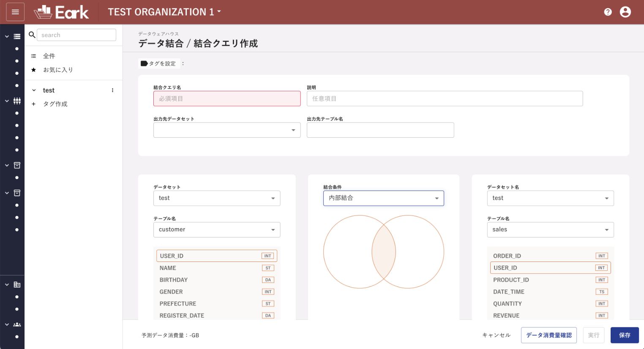This screenshot has width=644, height=349.
Task: Click the plus icon beside タグ作成
Action: point(33,104)
